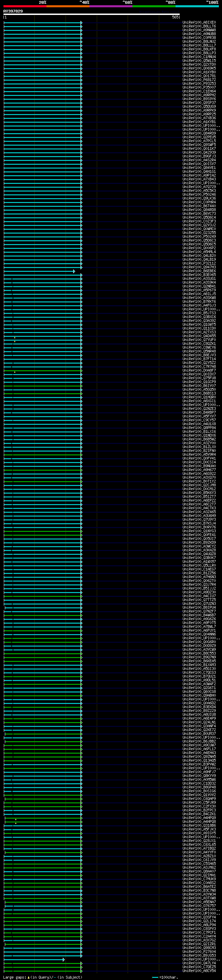Screen dimensions: 222x980
Task: Select hit label UniRef100_P27604
Action: click(x=199, y=951)
